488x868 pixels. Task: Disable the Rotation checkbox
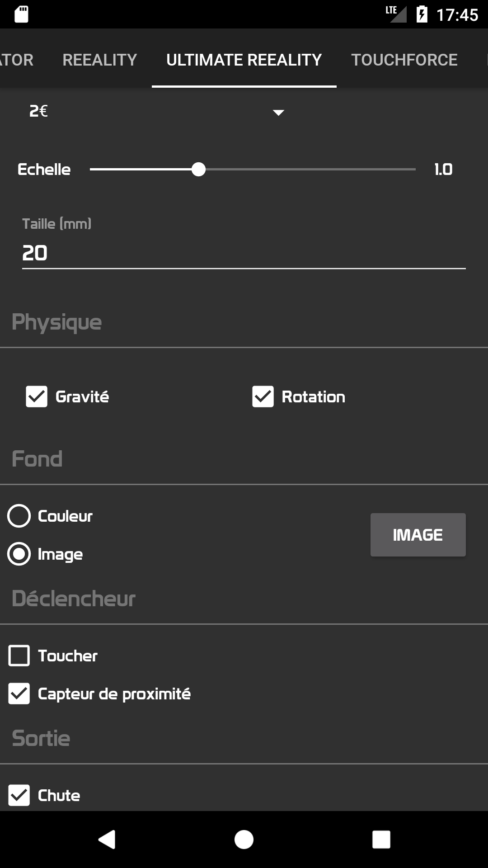coord(263,396)
